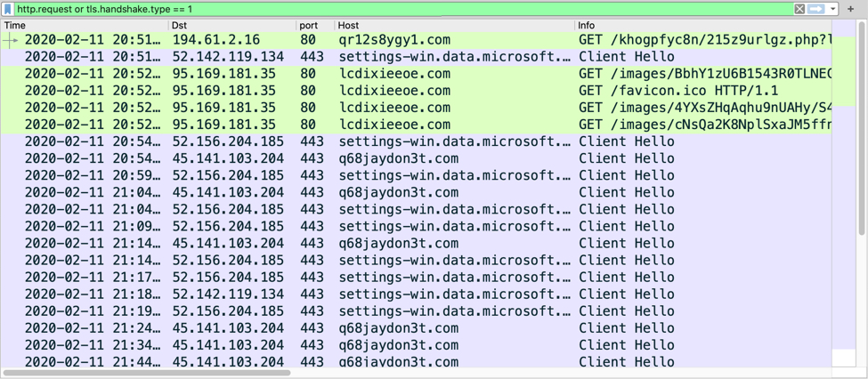Clear the display filter expression
This screenshot has width=868, height=379.
pos(799,9)
